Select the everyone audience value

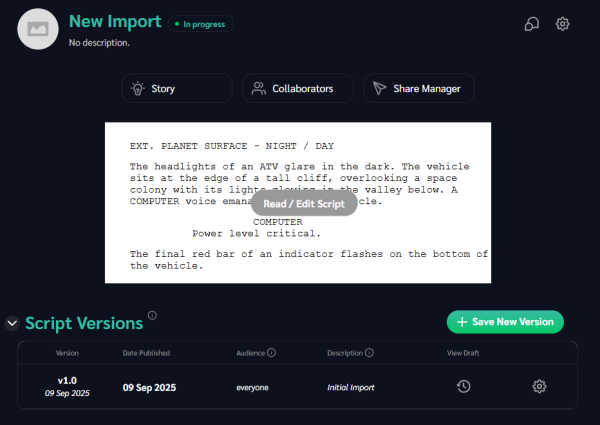pyautogui.click(x=252, y=387)
